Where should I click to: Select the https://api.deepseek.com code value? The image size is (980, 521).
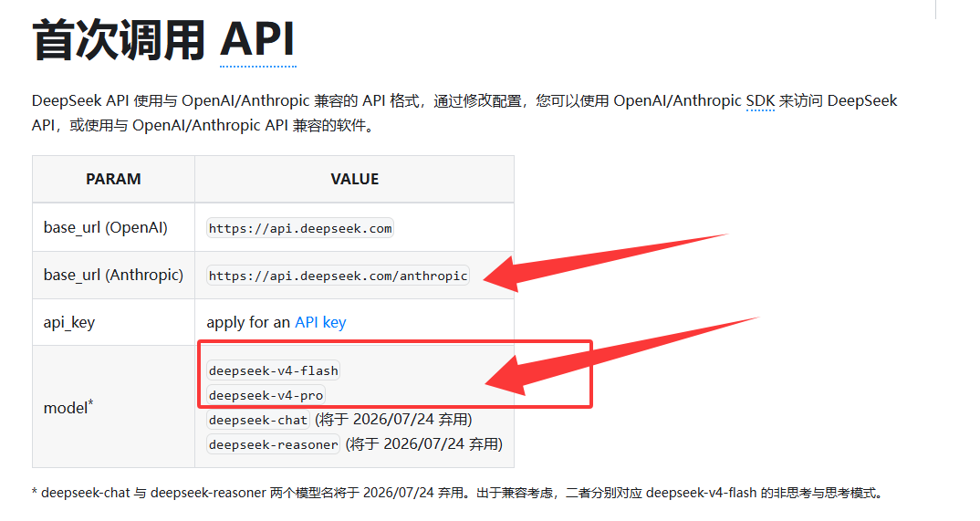(x=300, y=229)
